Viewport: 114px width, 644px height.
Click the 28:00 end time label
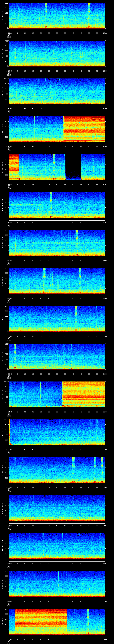click(105, 525)
